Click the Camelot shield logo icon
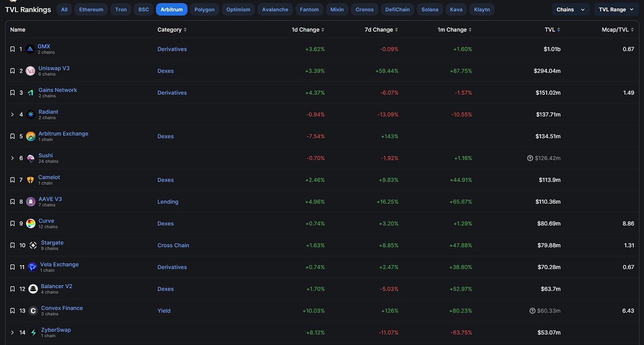Viewport: 644px width, 345px height. pos(30,180)
